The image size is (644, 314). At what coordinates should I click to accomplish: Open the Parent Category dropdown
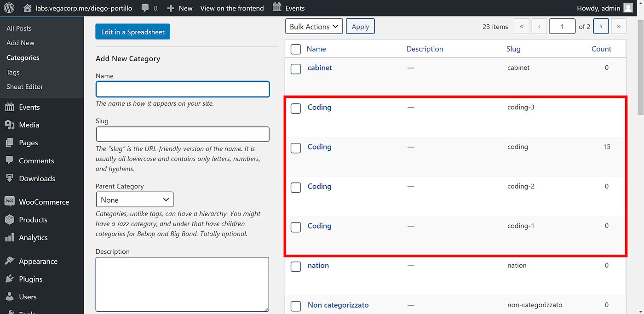134,199
